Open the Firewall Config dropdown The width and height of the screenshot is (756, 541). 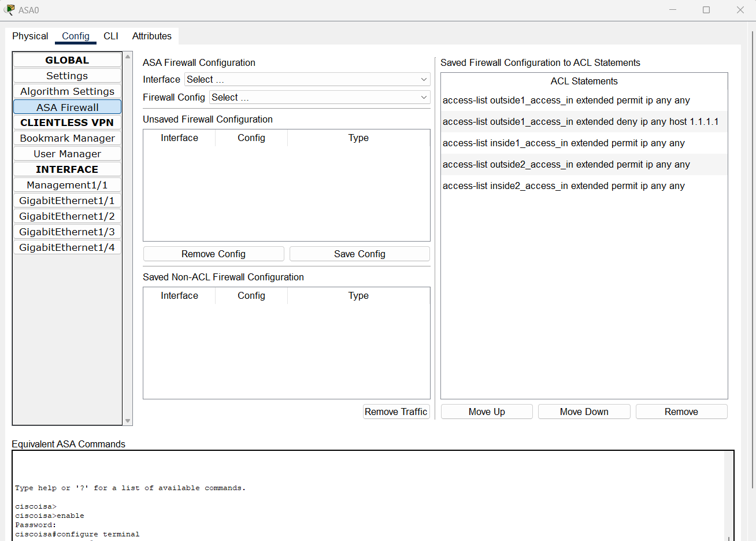point(319,97)
